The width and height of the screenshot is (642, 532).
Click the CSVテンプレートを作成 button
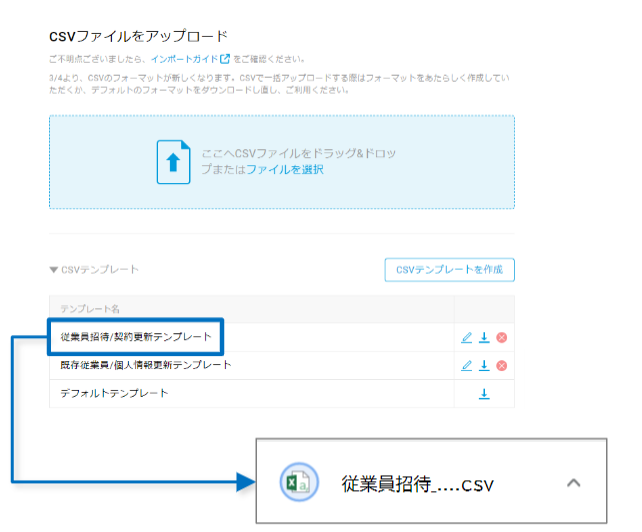coord(450,269)
